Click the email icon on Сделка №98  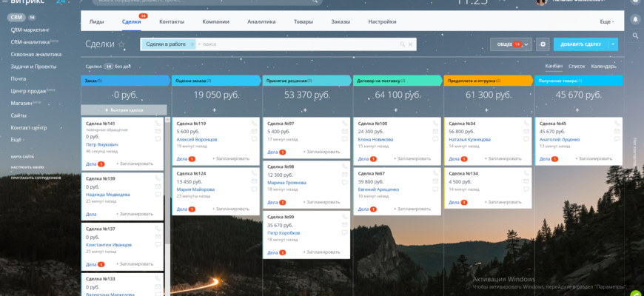pyautogui.click(x=345, y=175)
